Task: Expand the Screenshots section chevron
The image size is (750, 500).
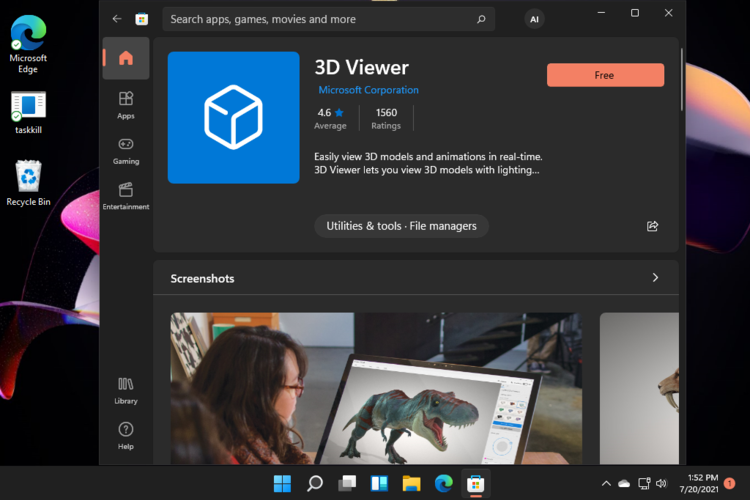Action: click(x=655, y=278)
